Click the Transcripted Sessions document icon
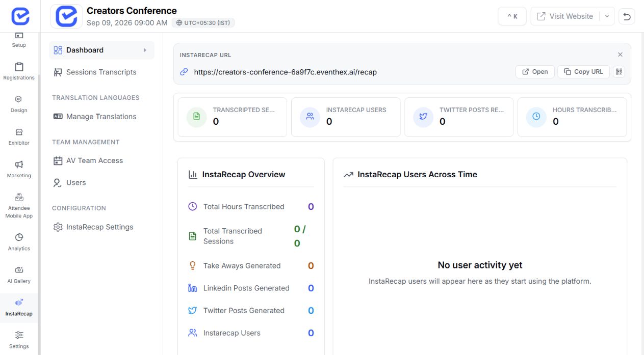 coord(197,117)
